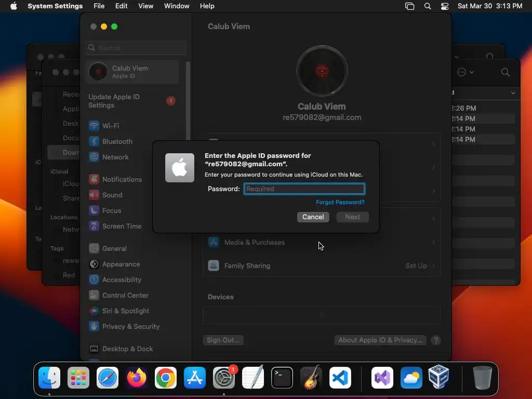Click the Settings search field
Image resolution: width=532 pixels, height=399 pixels.
(x=136, y=48)
